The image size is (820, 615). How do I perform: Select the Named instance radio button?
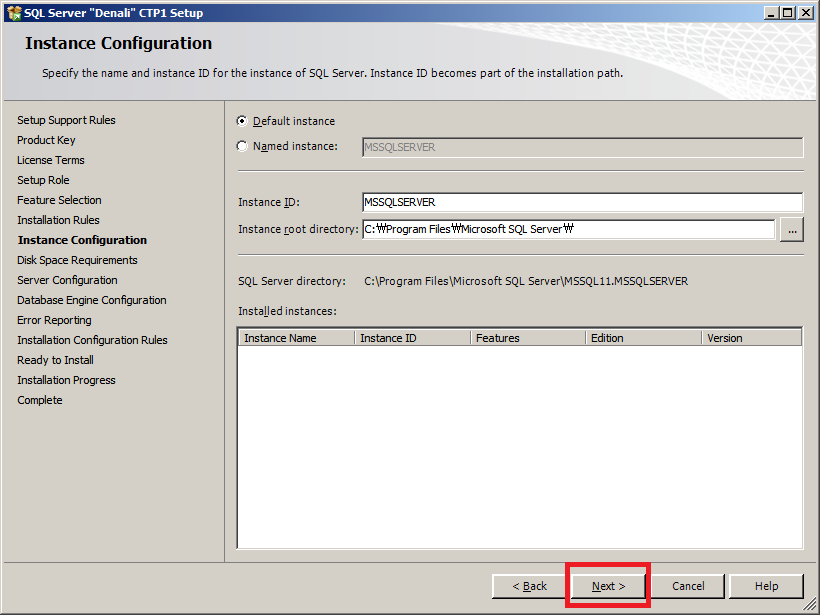tap(242, 146)
